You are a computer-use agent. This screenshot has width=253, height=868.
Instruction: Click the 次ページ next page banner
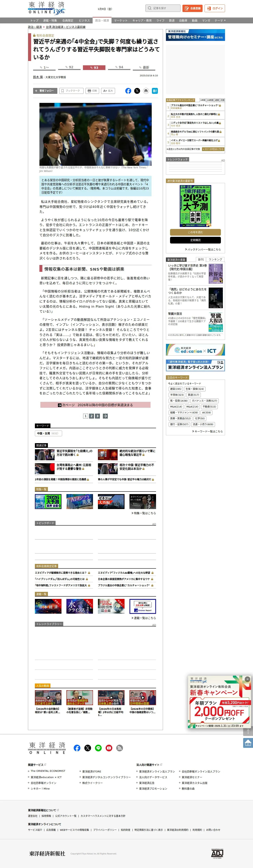click(95, 405)
